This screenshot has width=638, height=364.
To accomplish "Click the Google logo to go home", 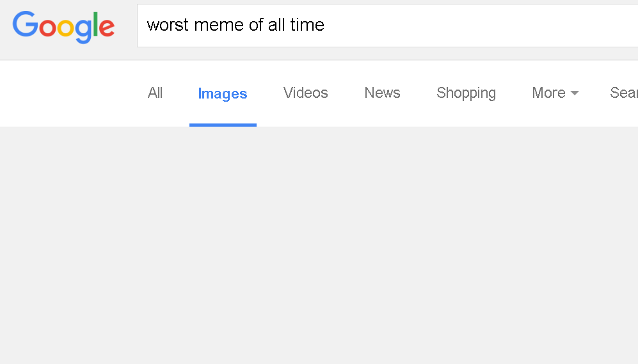I will click(x=63, y=27).
